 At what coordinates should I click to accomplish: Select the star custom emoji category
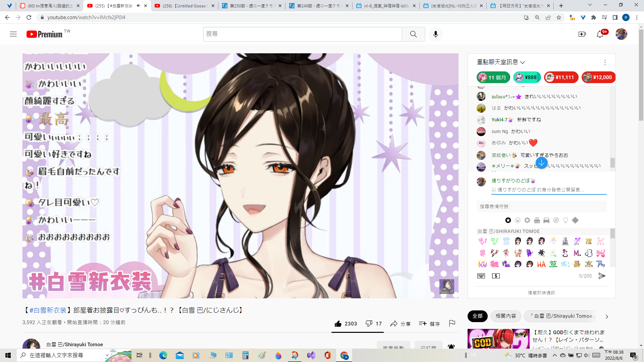click(508, 220)
